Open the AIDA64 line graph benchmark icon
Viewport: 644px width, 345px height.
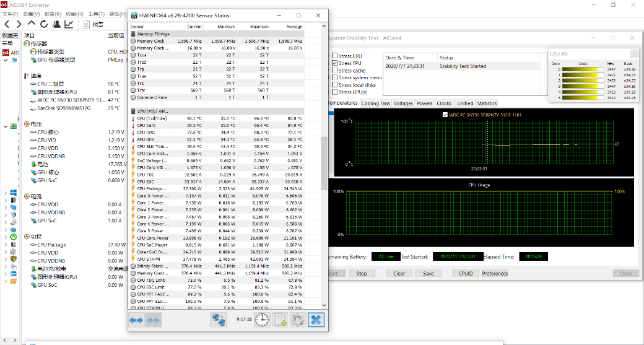(x=69, y=24)
